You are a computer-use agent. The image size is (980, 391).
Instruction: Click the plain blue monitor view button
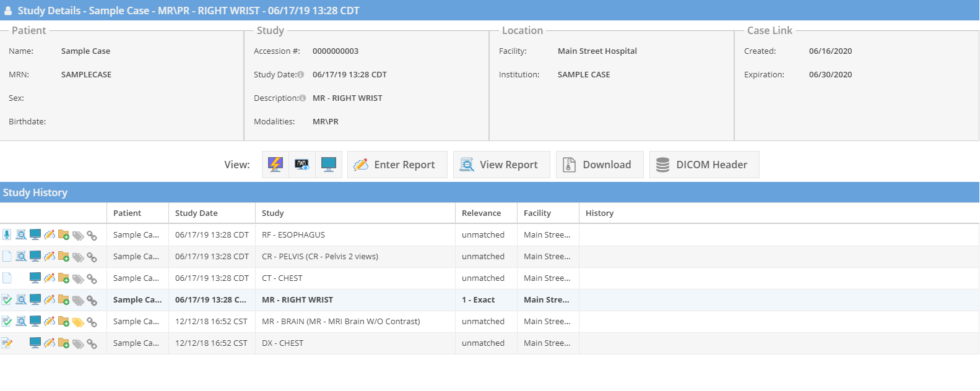coord(329,165)
